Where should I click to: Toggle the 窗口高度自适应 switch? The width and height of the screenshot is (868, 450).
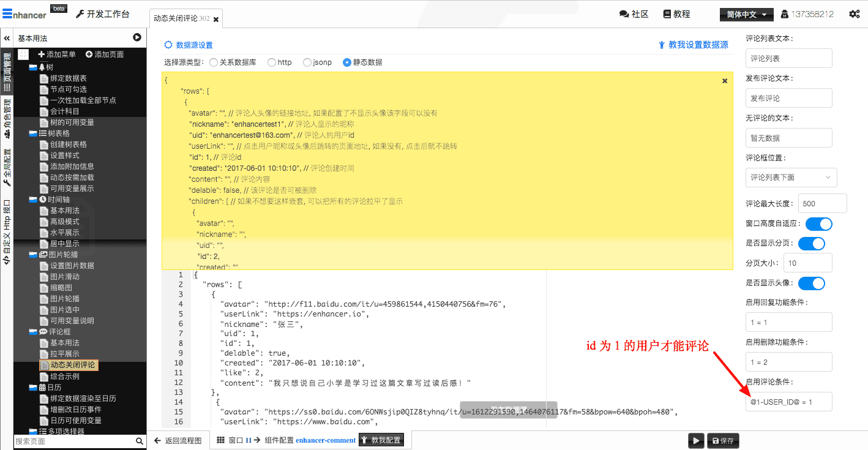tap(818, 223)
